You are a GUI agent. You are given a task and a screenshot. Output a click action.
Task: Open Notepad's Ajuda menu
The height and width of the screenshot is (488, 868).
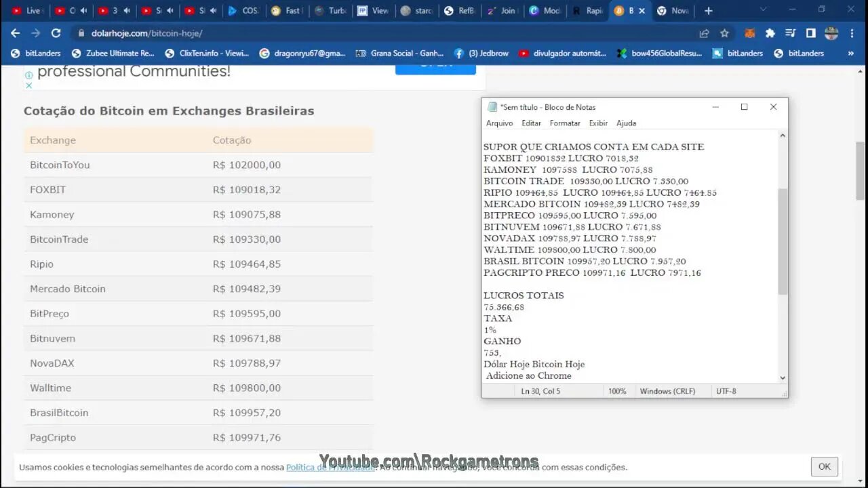point(626,123)
